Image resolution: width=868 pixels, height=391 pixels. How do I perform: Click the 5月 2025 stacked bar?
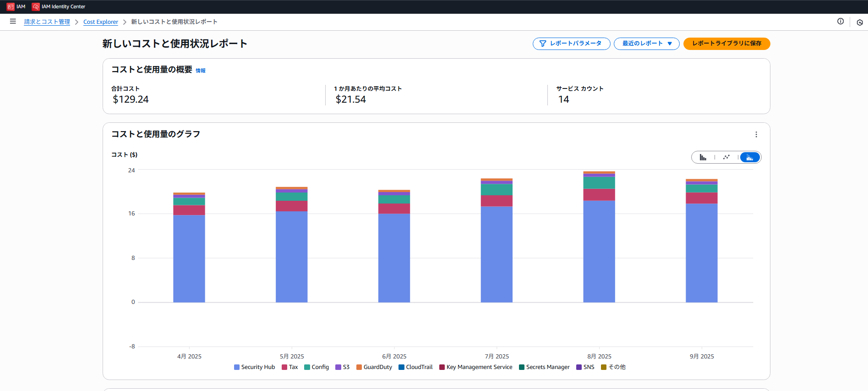(292, 245)
